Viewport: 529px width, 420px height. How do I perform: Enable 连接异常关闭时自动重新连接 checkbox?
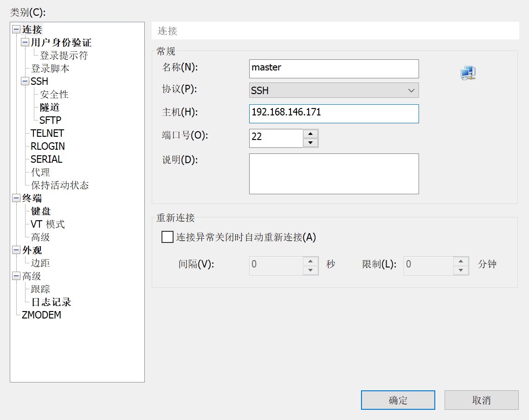click(167, 237)
